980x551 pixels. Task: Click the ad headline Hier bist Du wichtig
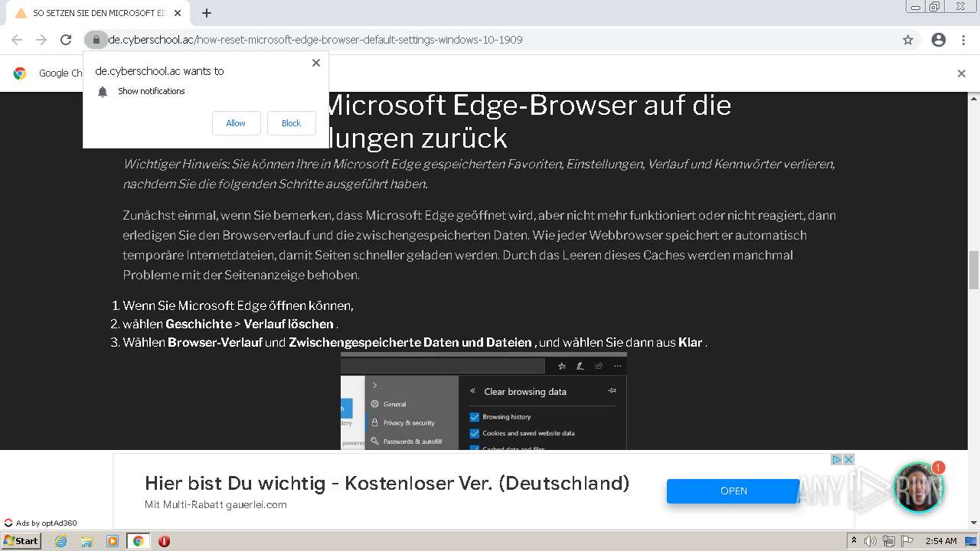click(x=387, y=483)
